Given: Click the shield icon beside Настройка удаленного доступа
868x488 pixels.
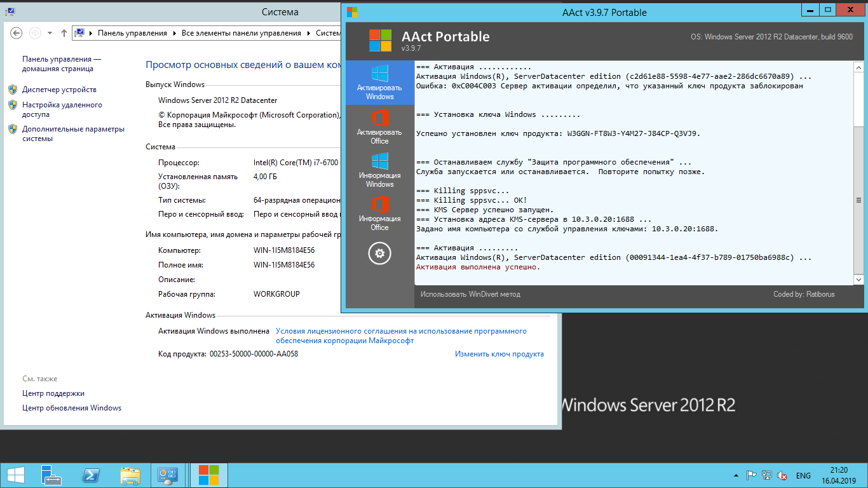Looking at the screenshot, I should pos(13,105).
